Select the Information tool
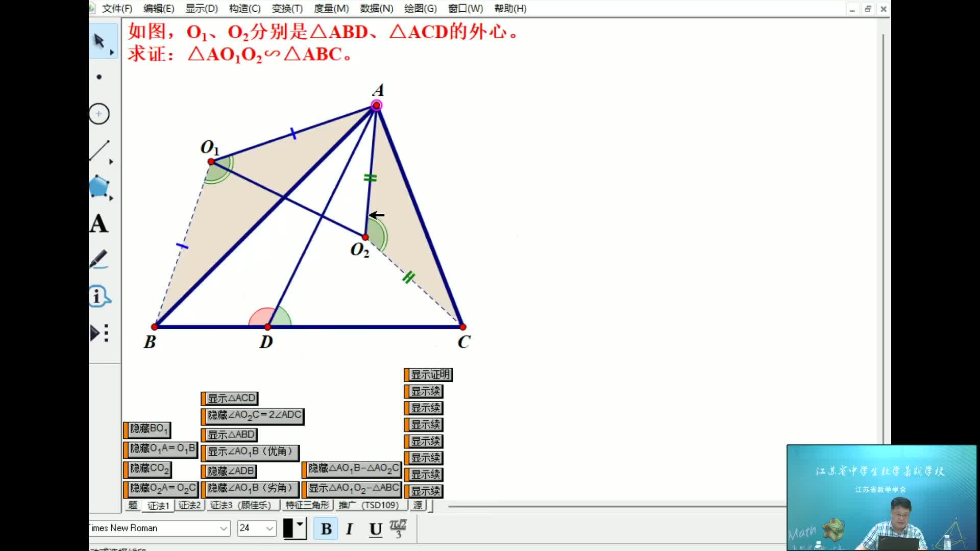Screen dimensions: 980x551 coord(99,296)
